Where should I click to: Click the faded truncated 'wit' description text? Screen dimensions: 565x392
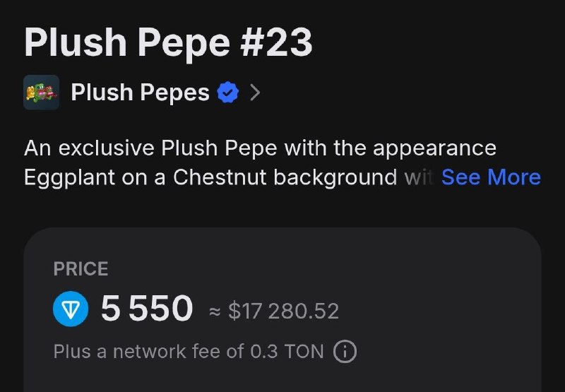pos(419,177)
